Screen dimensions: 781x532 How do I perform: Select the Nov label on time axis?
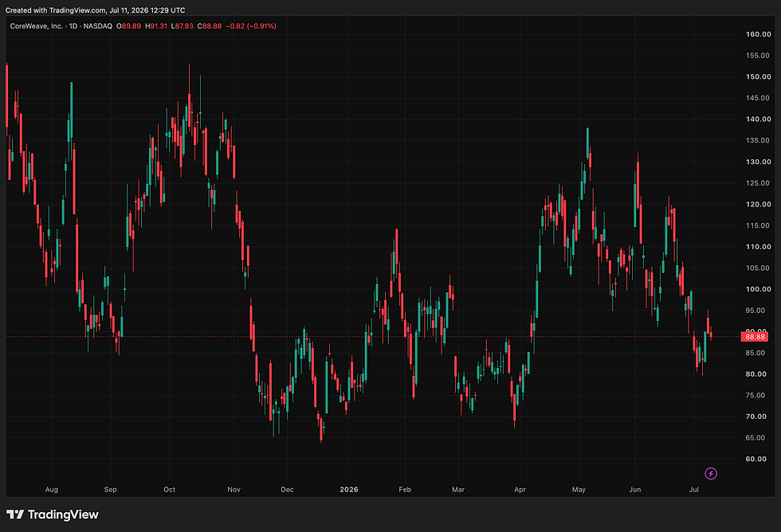click(234, 490)
